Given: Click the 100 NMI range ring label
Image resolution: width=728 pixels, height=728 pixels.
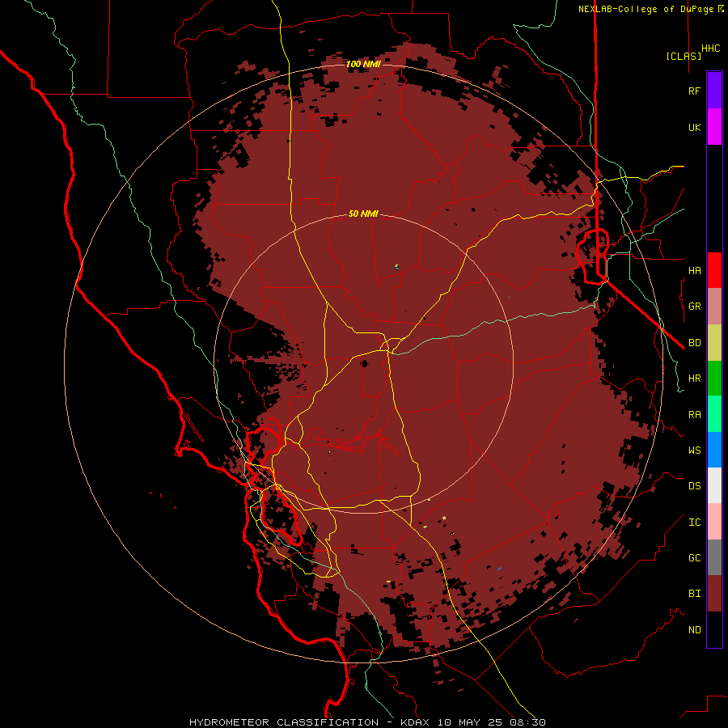Looking at the screenshot, I should pos(363,64).
